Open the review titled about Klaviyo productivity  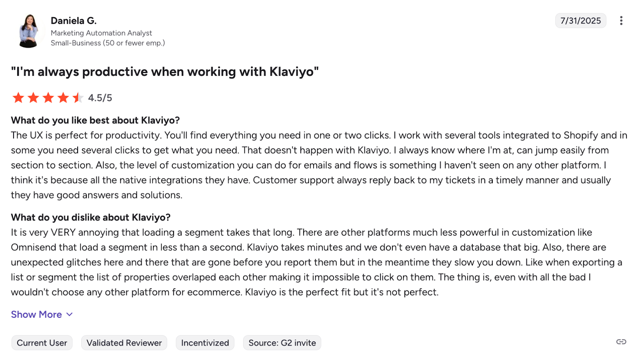[x=165, y=72]
